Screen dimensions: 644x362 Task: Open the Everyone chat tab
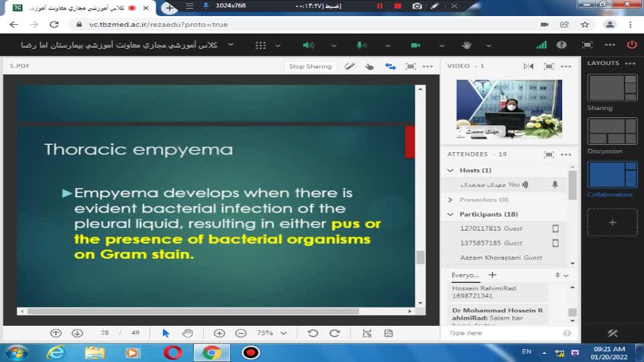click(465, 275)
